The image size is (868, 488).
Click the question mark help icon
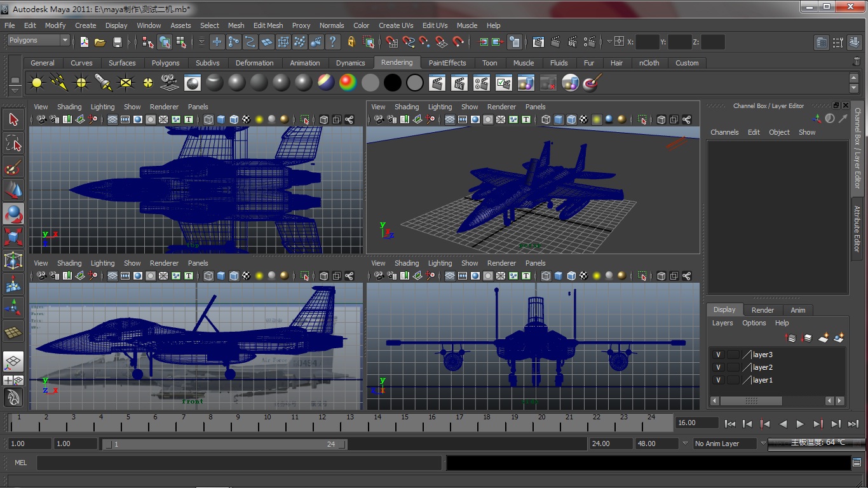pos(332,42)
